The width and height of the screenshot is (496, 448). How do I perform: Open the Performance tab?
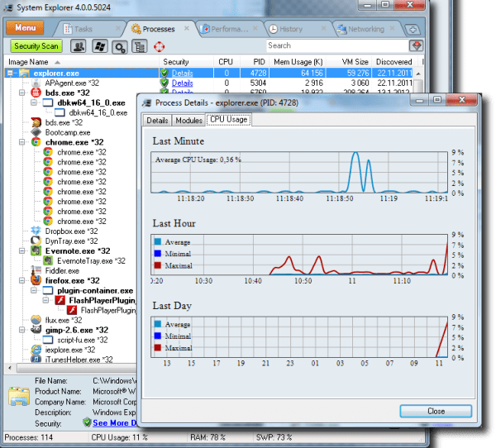point(229,29)
